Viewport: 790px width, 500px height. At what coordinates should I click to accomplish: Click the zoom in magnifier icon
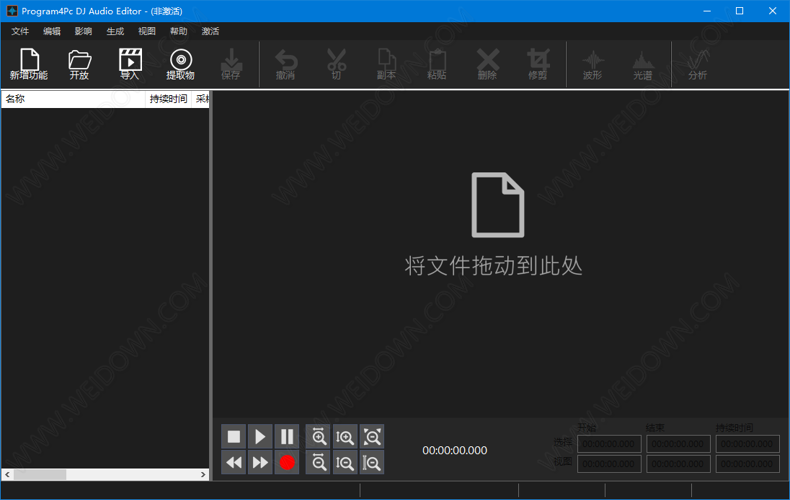pyautogui.click(x=319, y=437)
